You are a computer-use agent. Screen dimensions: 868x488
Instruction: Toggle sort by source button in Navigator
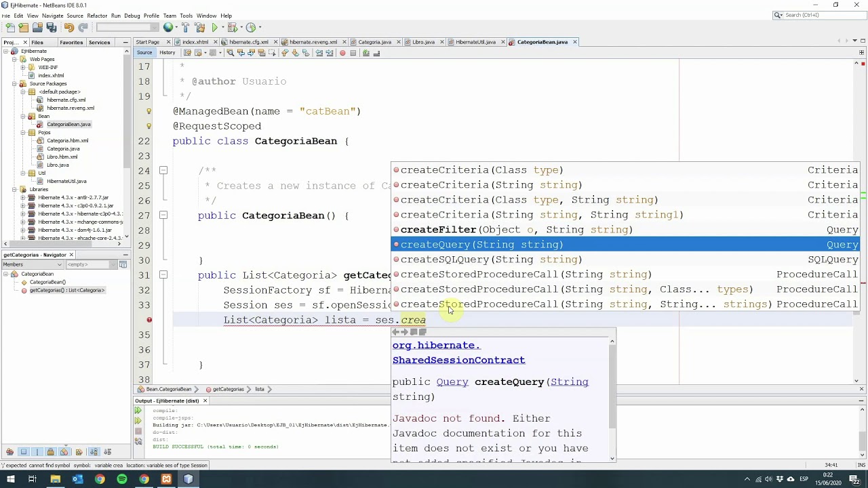(107, 452)
